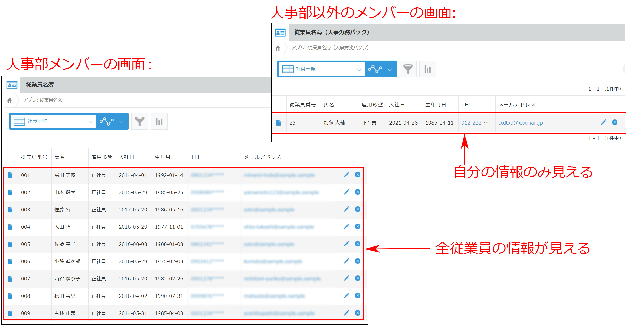Open the record detail icon for 太田 隆

(x=10, y=227)
